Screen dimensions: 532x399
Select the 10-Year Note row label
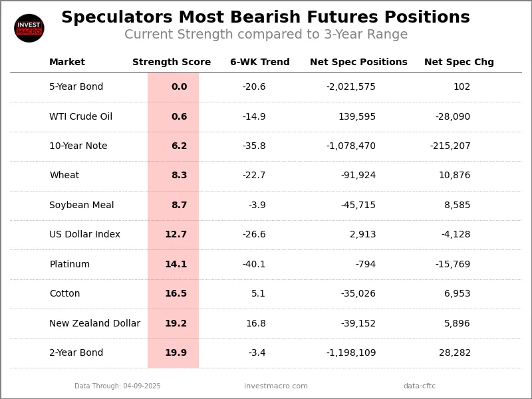(x=78, y=146)
